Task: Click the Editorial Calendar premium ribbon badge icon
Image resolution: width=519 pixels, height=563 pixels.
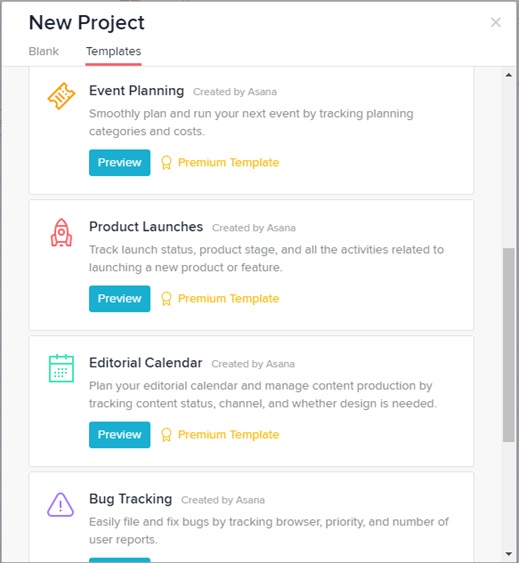Action: point(166,435)
